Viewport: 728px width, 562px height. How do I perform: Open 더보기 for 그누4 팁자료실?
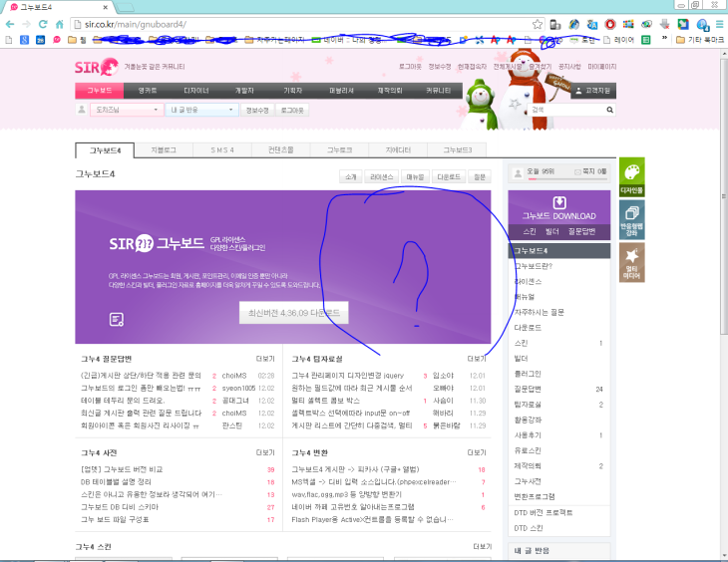coord(477,359)
